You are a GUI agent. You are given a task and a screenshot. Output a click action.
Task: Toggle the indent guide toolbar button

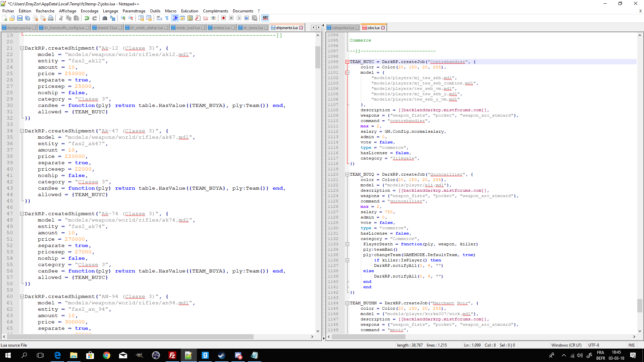[x=175, y=18]
